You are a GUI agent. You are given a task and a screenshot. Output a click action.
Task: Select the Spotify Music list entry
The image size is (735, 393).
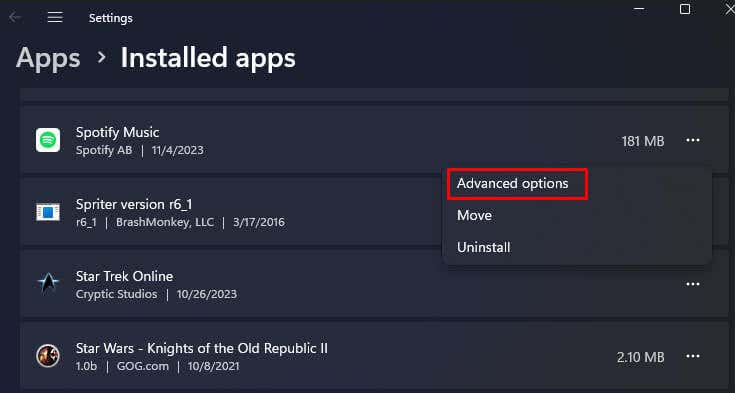pyautogui.click(x=374, y=140)
